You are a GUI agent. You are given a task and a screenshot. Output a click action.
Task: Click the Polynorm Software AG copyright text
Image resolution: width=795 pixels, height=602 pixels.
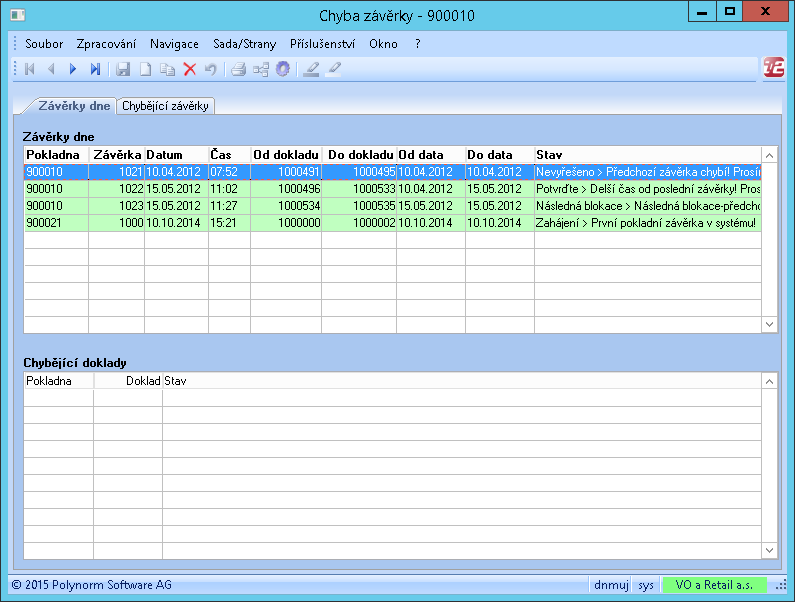(91, 585)
